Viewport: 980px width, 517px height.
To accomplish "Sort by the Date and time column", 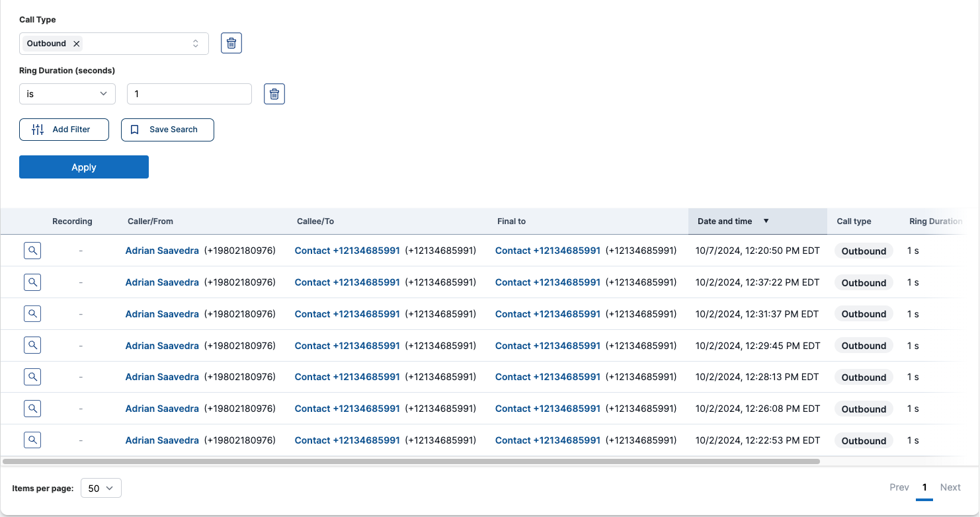I will (x=757, y=221).
